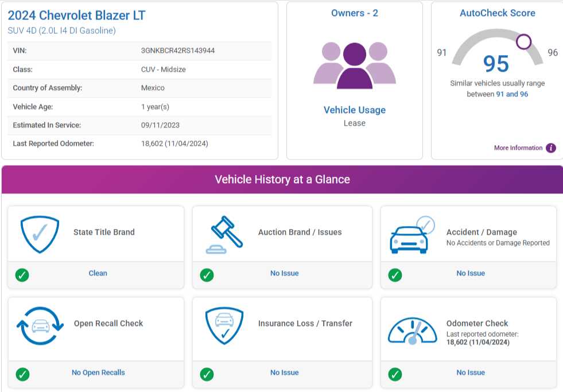This screenshot has width=563, height=392.
Task: Click the auction gavel icon
Action: coord(224,234)
